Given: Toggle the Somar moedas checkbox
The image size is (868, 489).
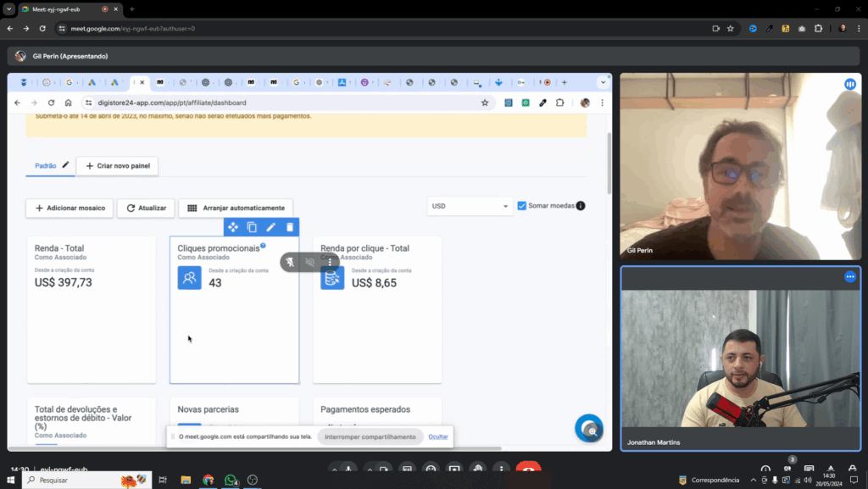Looking at the screenshot, I should 522,206.
